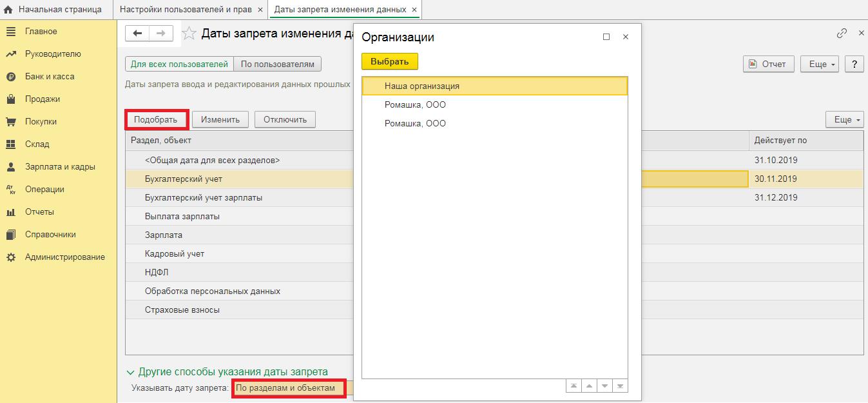Maximize the Организации dialog window

[606, 37]
